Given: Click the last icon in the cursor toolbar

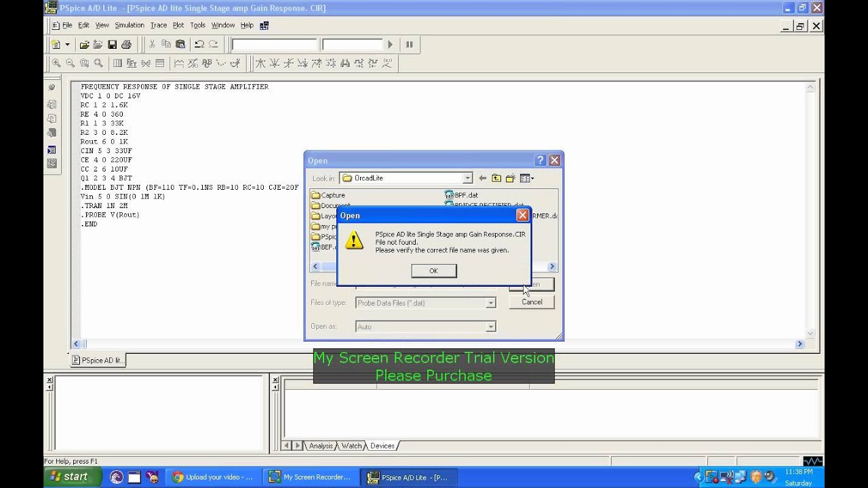Looking at the screenshot, I should tap(387, 64).
